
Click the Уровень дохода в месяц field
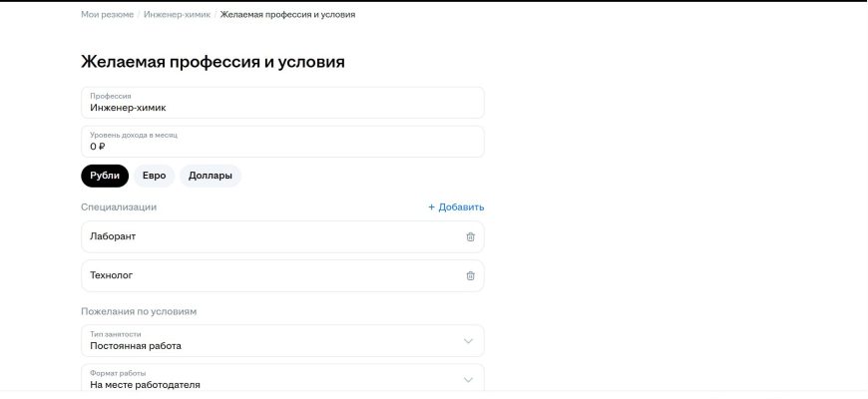pyautogui.click(x=282, y=142)
